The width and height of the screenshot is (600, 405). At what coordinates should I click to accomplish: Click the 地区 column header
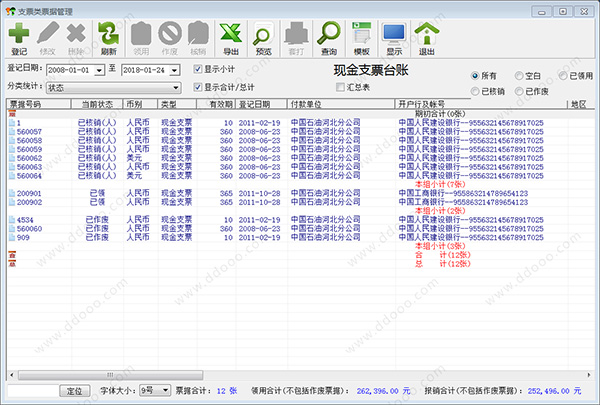click(x=580, y=104)
